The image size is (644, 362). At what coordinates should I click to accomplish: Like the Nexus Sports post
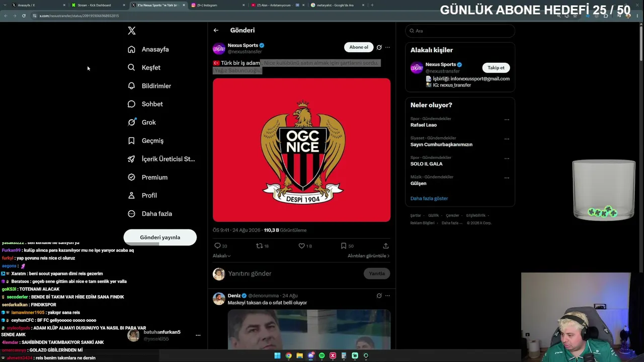pos(302,246)
